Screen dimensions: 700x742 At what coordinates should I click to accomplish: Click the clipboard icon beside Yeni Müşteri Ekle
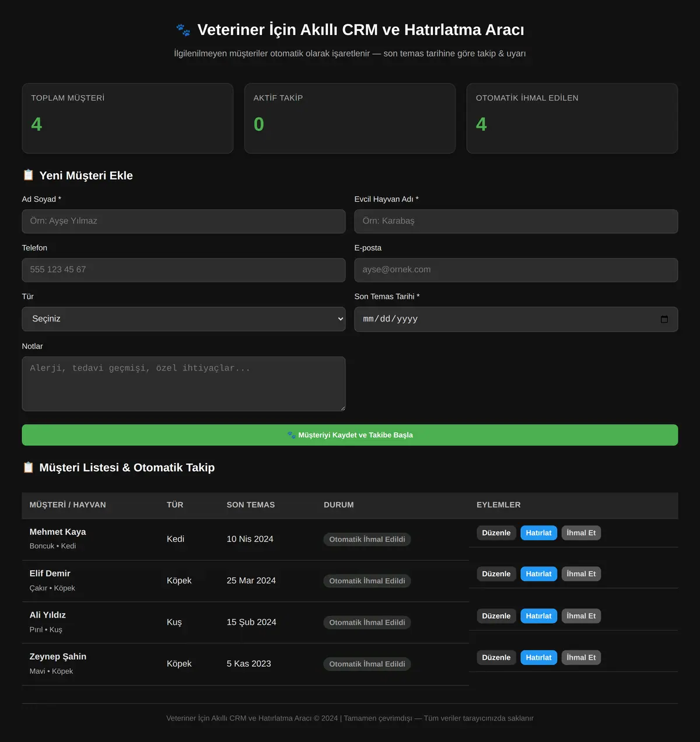pos(28,175)
